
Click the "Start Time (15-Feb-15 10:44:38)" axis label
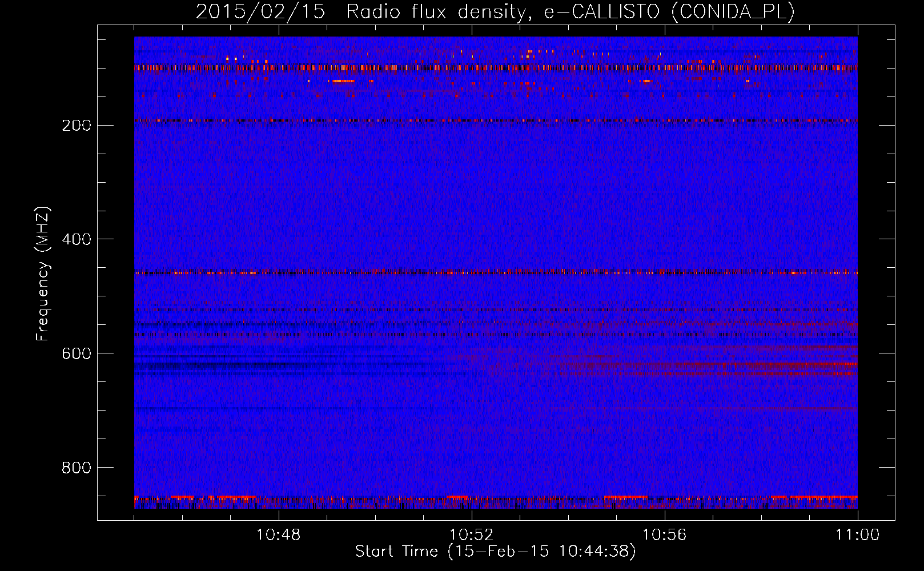pos(495,552)
